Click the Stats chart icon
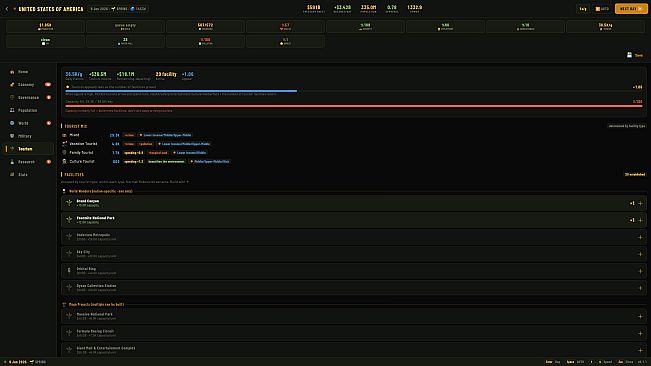 click(x=12, y=175)
